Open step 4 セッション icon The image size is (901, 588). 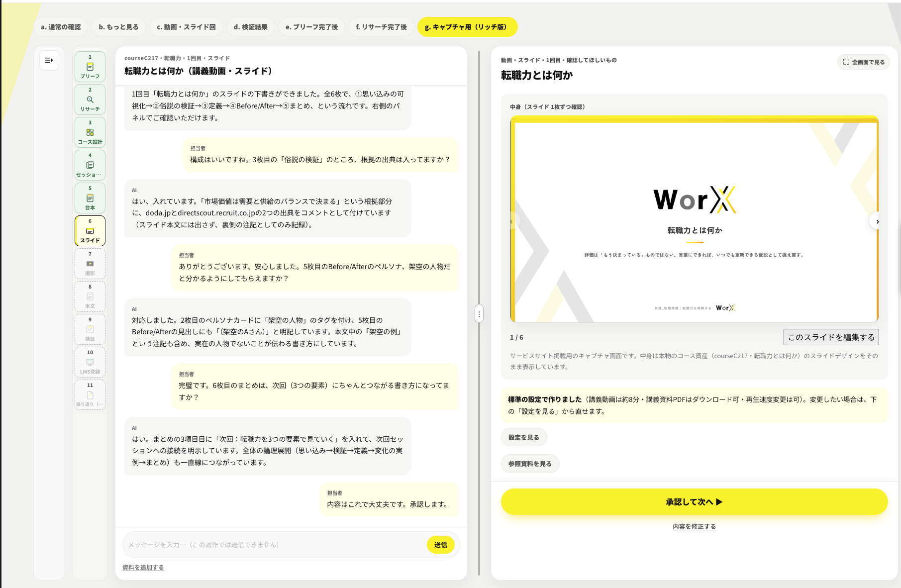90,165
